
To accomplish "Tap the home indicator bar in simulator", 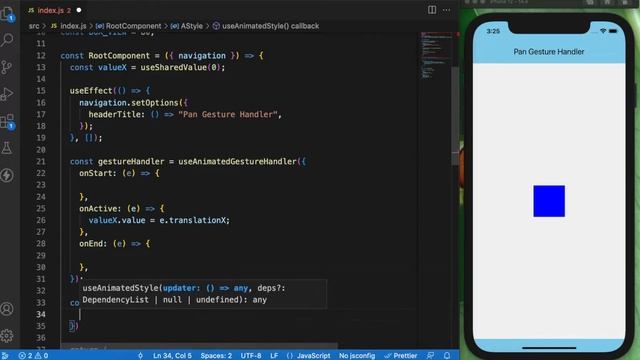I will click(549, 348).
